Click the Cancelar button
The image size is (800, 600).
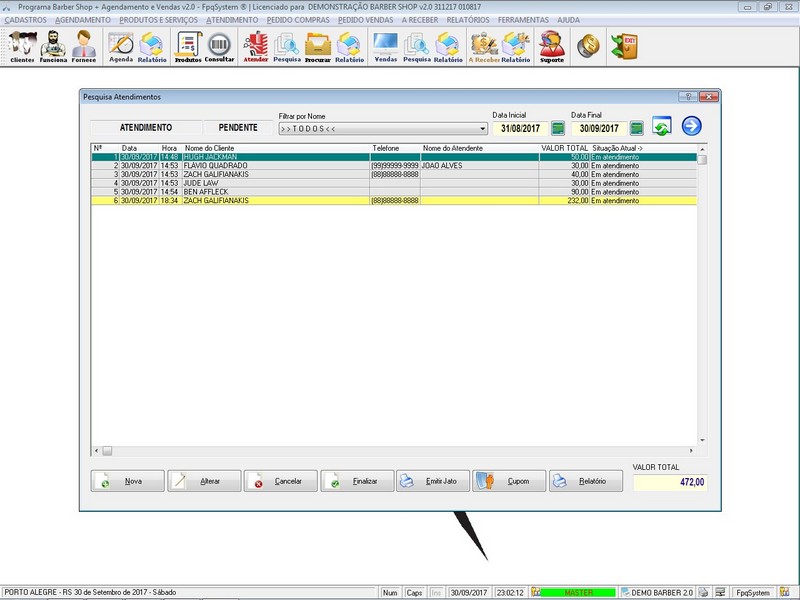[281, 481]
